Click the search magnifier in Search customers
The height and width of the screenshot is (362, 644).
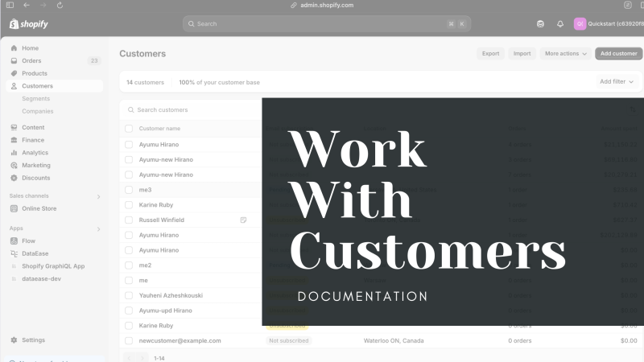(131, 110)
